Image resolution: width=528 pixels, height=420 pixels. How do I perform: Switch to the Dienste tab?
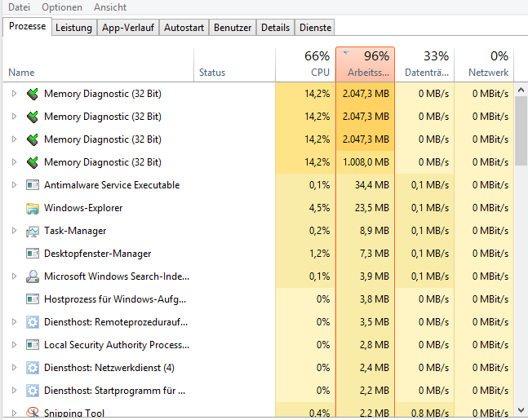point(316,28)
